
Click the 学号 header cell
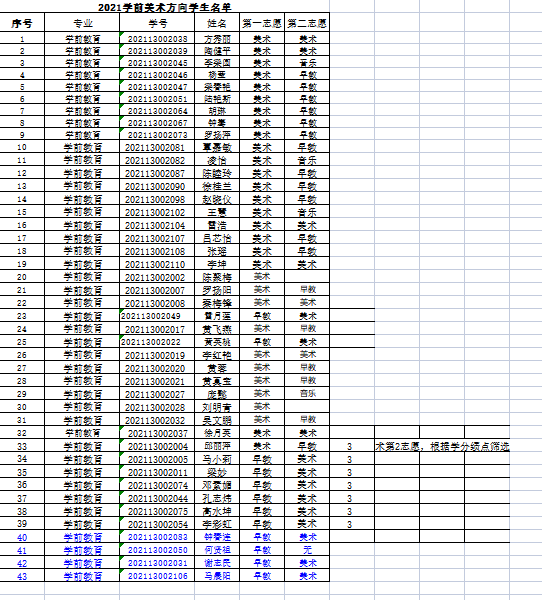(x=157, y=24)
